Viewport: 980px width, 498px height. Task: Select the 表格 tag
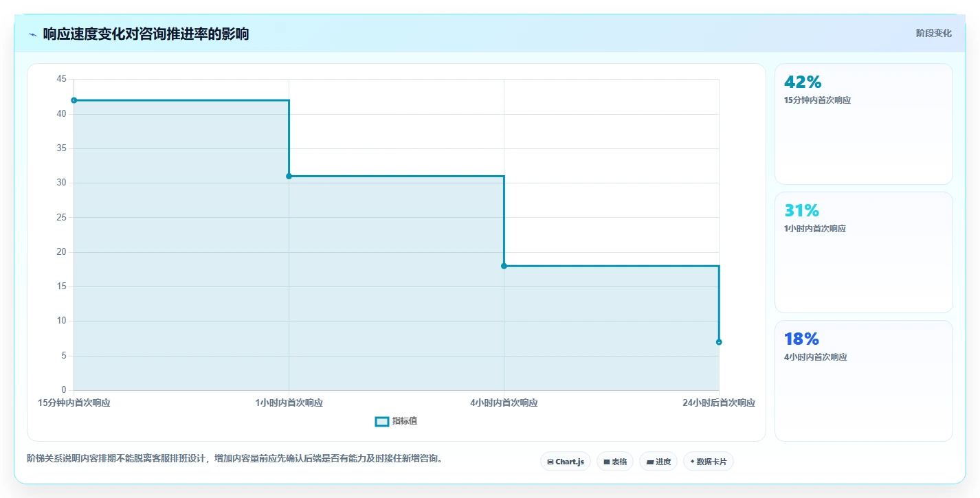coord(615,462)
